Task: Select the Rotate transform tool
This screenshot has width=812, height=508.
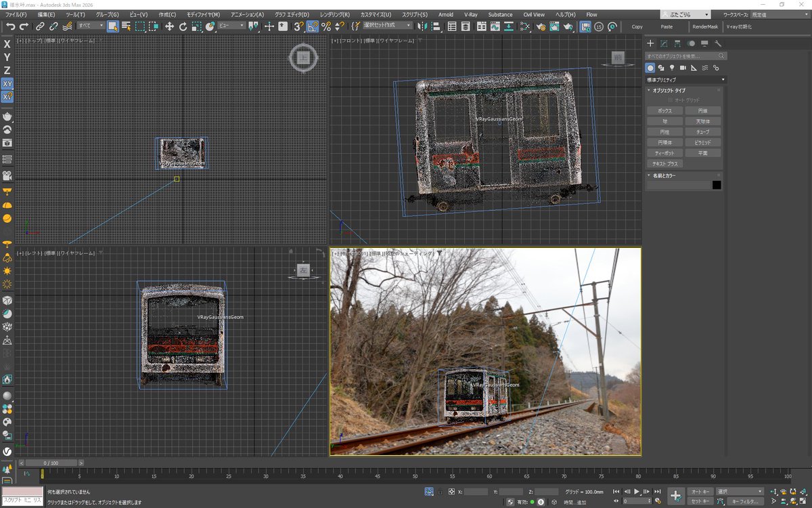Action: (183, 26)
